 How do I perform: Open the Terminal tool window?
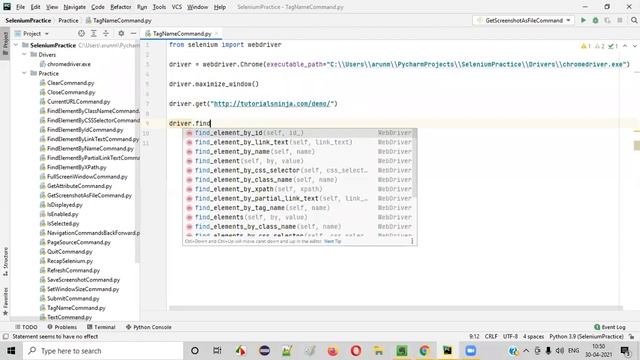coord(101,327)
